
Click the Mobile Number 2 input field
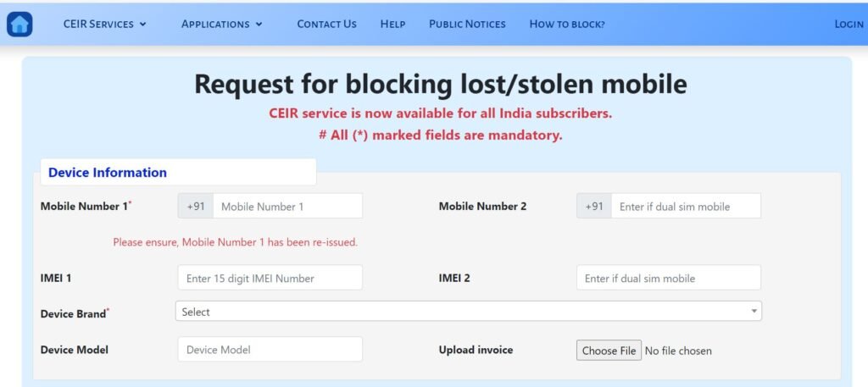(x=685, y=207)
